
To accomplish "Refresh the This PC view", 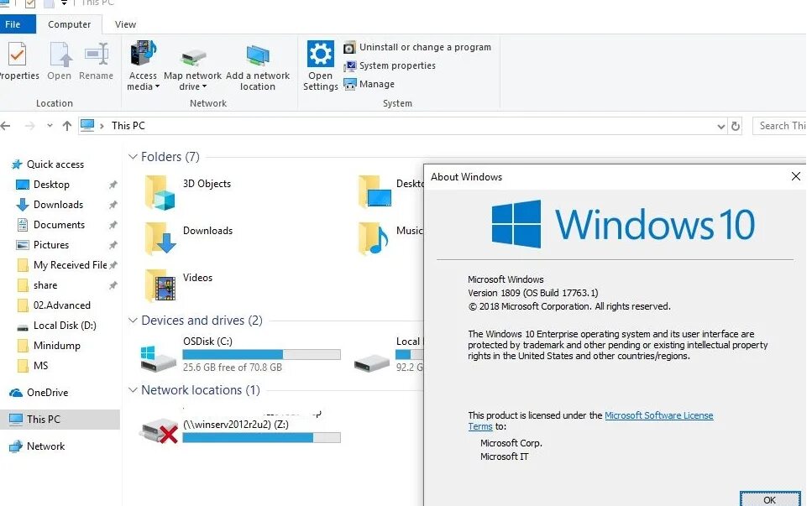I will click(x=736, y=126).
